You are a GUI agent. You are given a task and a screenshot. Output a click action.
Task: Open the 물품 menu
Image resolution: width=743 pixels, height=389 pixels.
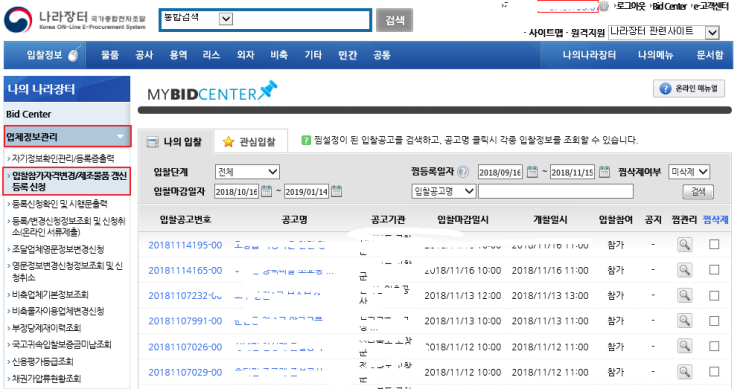(x=110, y=55)
